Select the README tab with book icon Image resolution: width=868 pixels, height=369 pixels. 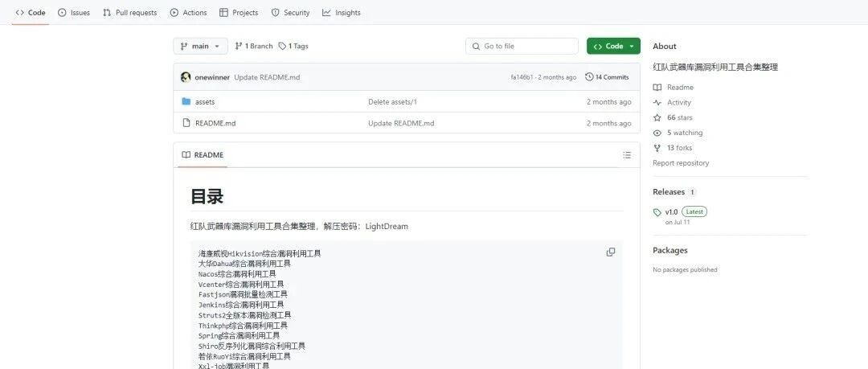[203, 155]
